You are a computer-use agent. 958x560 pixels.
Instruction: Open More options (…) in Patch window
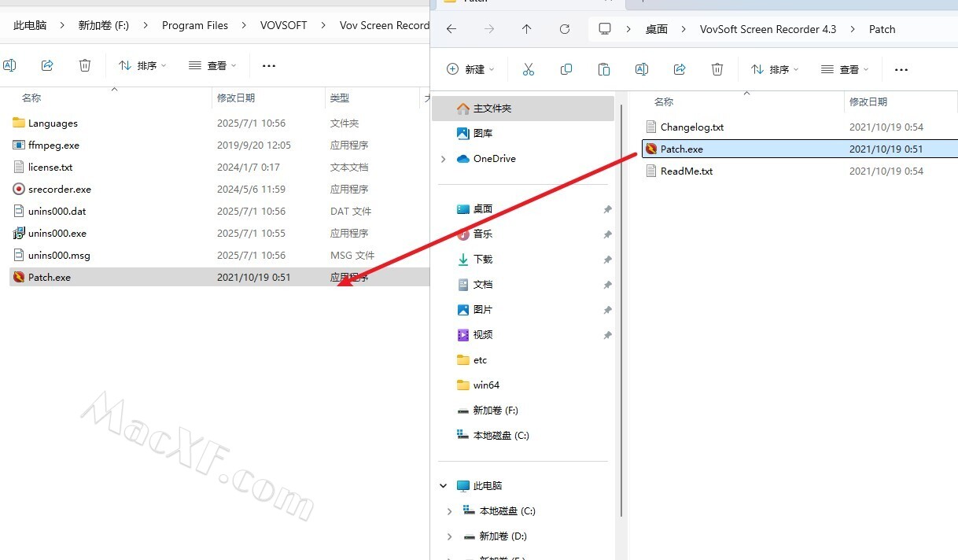(901, 69)
